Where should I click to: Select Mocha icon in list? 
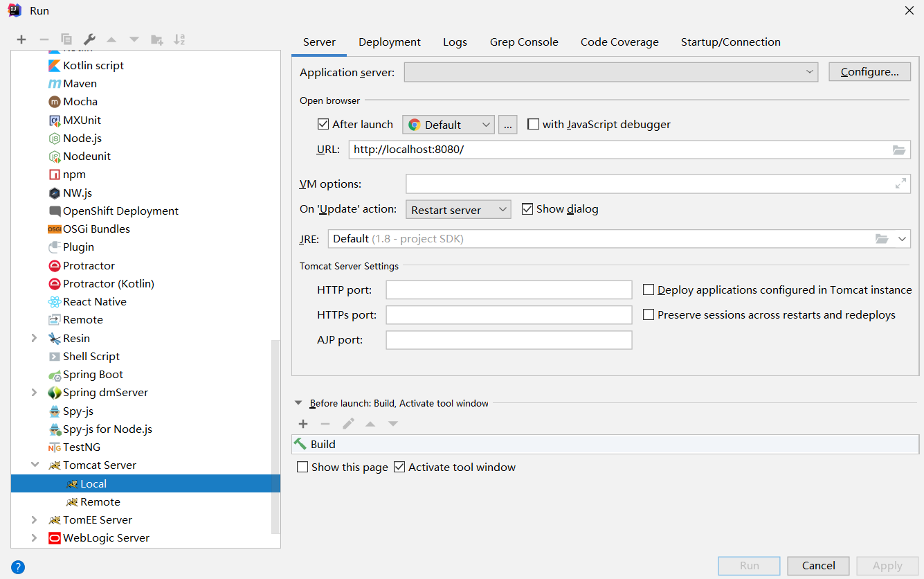tap(55, 102)
